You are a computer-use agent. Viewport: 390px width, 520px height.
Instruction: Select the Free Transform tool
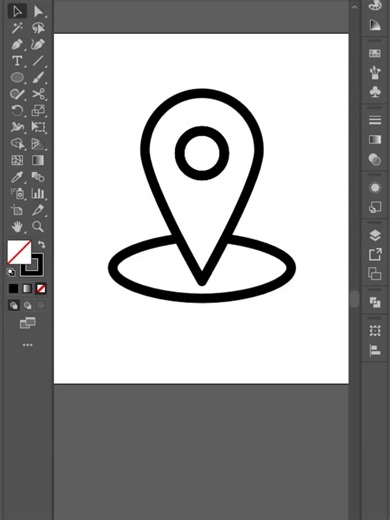(x=38, y=127)
